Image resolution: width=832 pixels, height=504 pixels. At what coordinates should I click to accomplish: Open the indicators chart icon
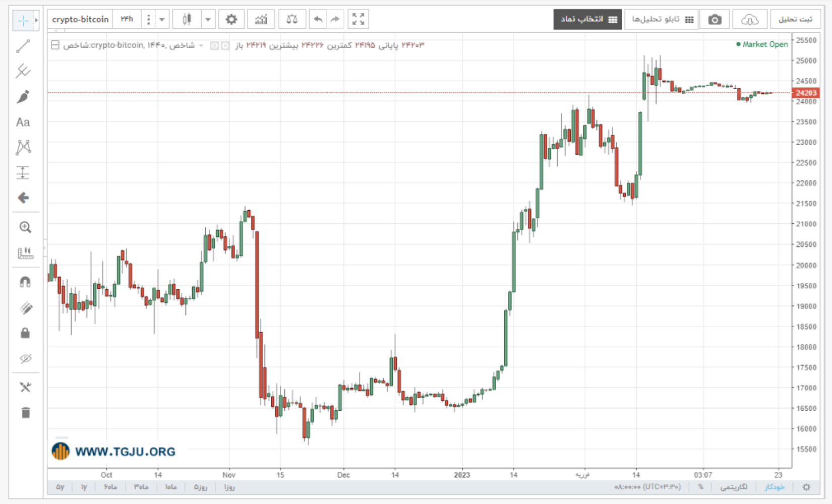tap(261, 20)
